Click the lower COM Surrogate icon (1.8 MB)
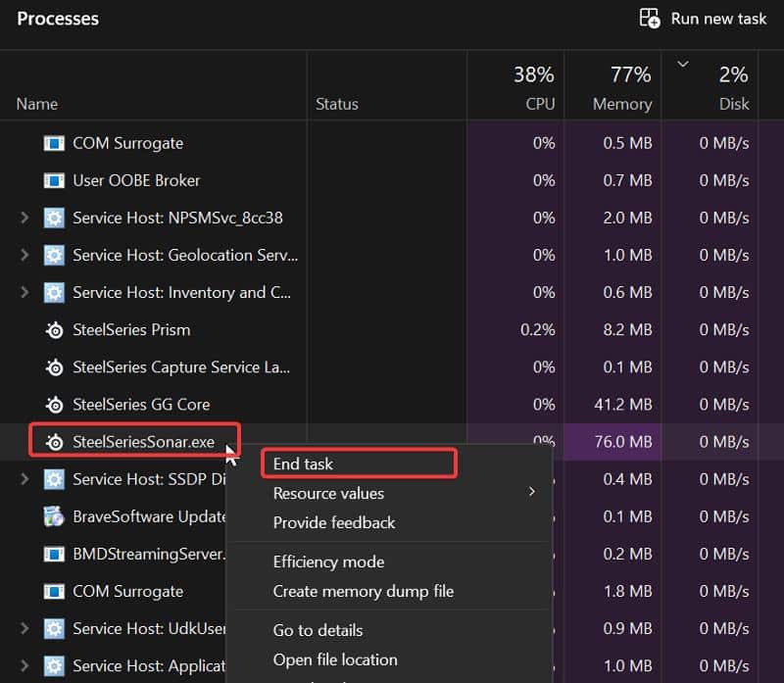Image resolution: width=784 pixels, height=683 pixels. [x=54, y=592]
